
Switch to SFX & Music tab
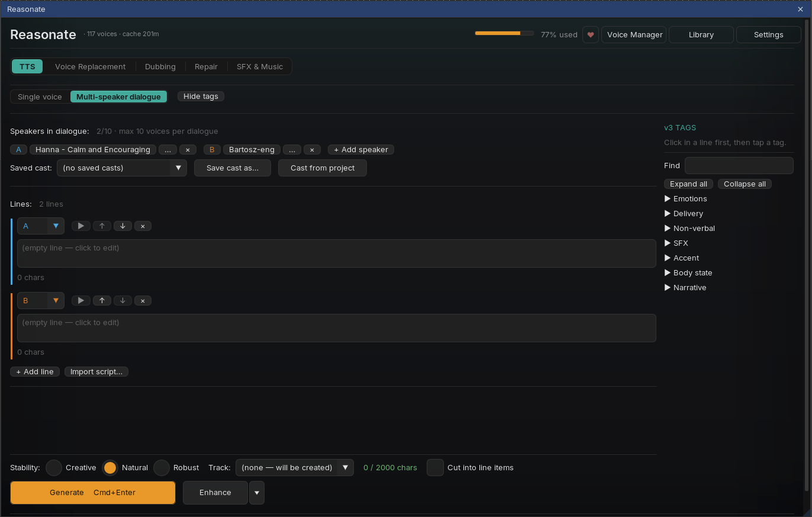point(260,67)
